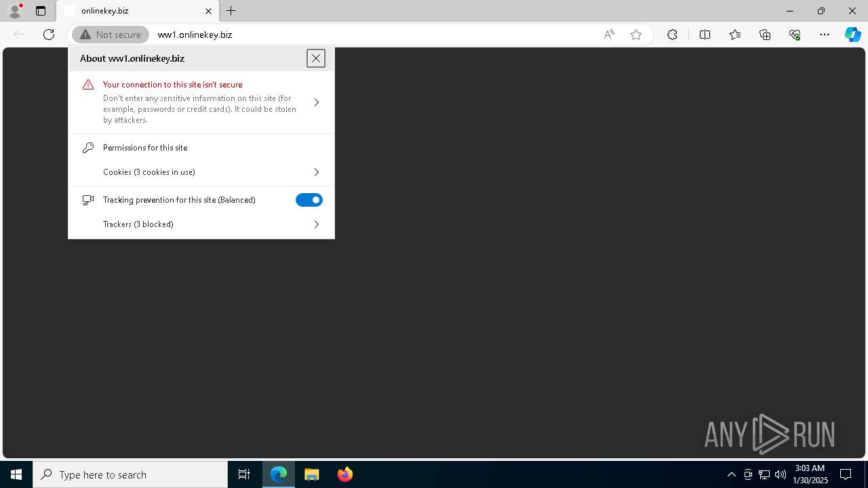Open Browser essentials heart icon
The width and height of the screenshot is (868, 488).
[x=795, y=35]
